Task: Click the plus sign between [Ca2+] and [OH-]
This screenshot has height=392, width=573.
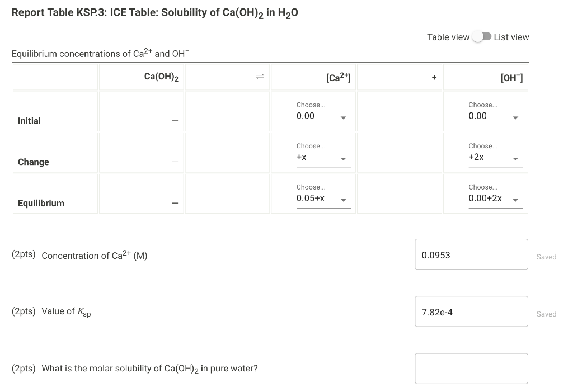Action: coord(435,77)
